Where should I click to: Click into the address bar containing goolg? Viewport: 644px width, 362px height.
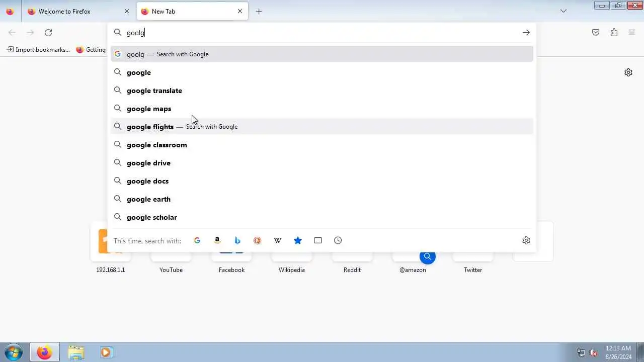(x=322, y=33)
